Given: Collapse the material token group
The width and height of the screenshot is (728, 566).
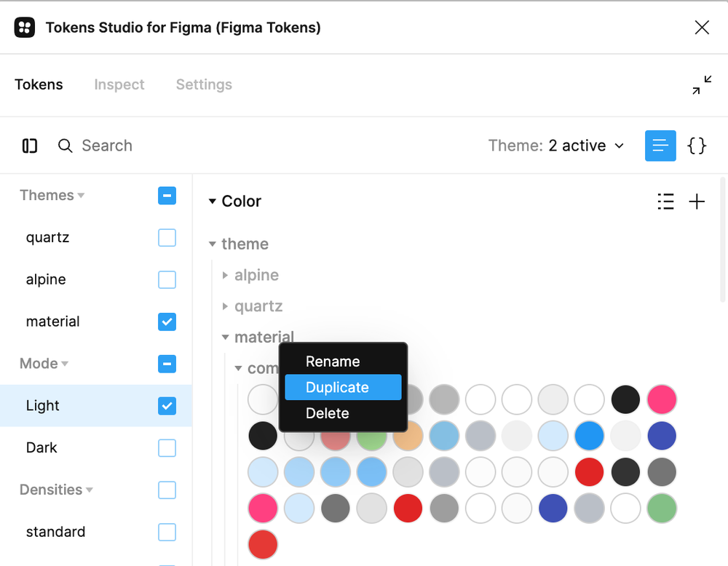Looking at the screenshot, I should point(225,337).
